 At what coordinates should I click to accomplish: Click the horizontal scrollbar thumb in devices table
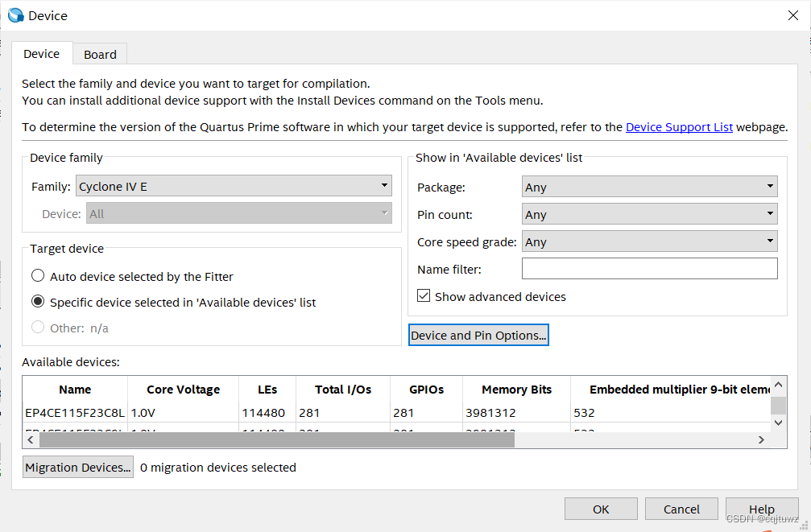[276, 439]
